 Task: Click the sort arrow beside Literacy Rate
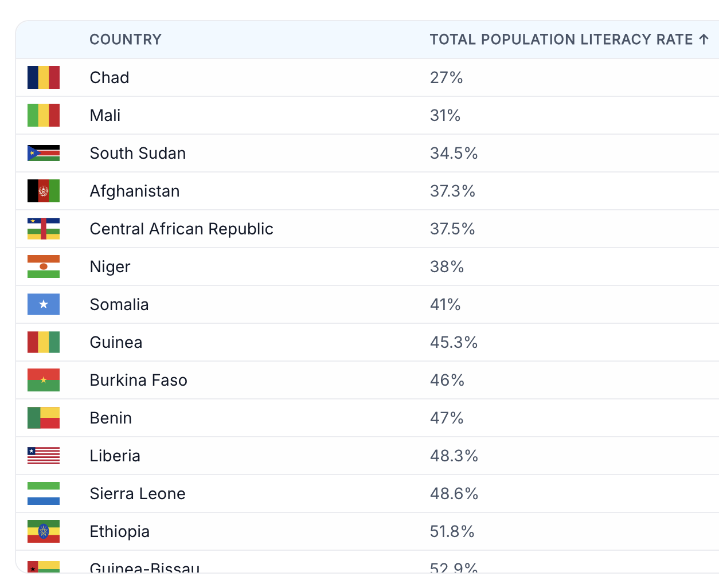click(x=704, y=40)
